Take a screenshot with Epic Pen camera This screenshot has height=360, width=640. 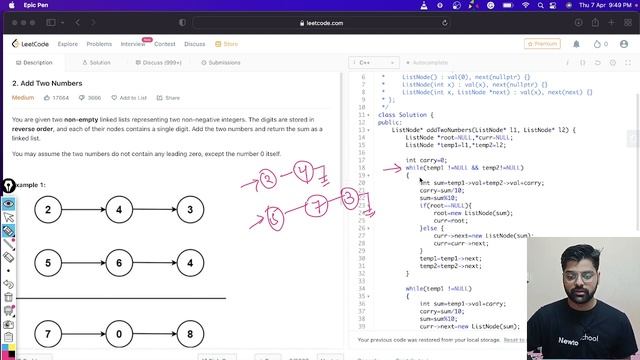coord(9,324)
